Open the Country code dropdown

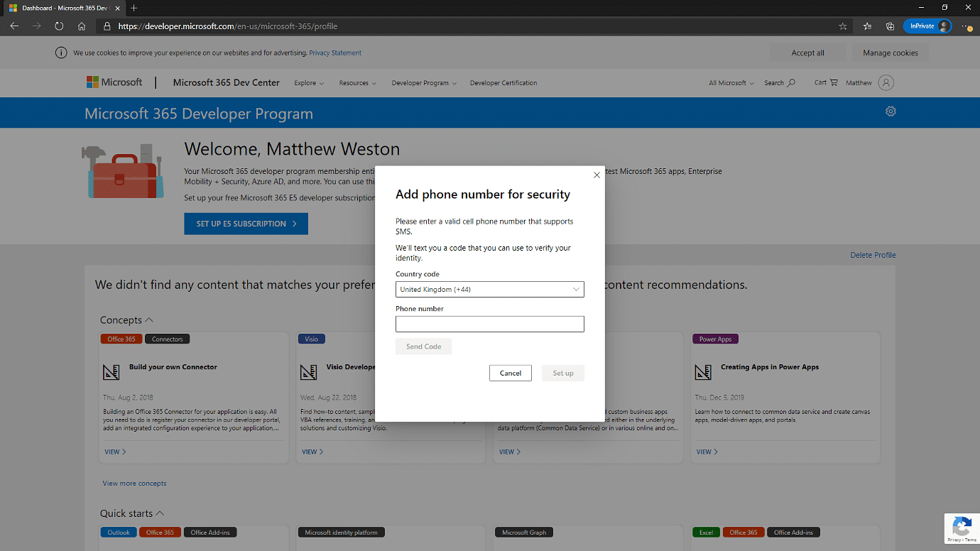click(490, 289)
